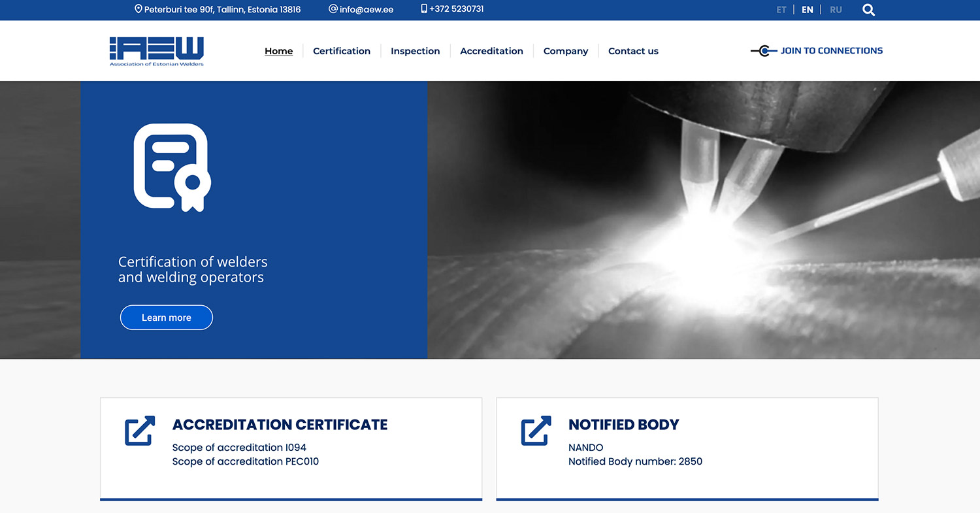
Task: Open the Inspection menu
Action: pyautogui.click(x=416, y=51)
